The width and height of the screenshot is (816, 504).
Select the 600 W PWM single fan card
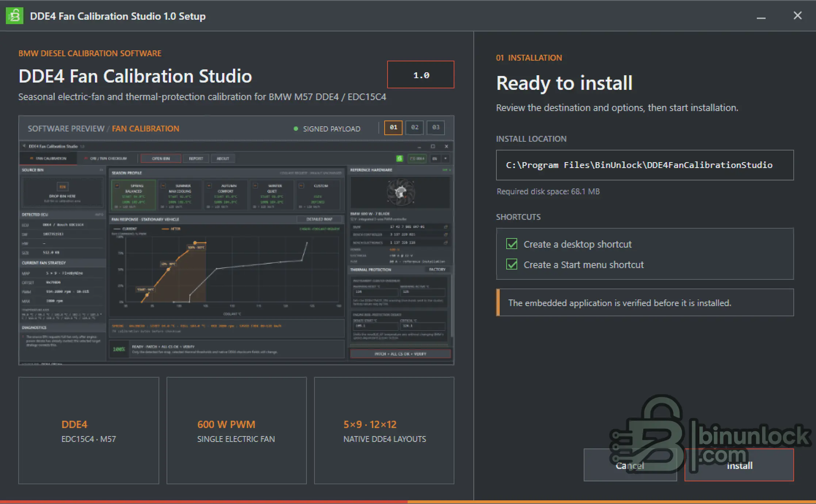[237, 431]
